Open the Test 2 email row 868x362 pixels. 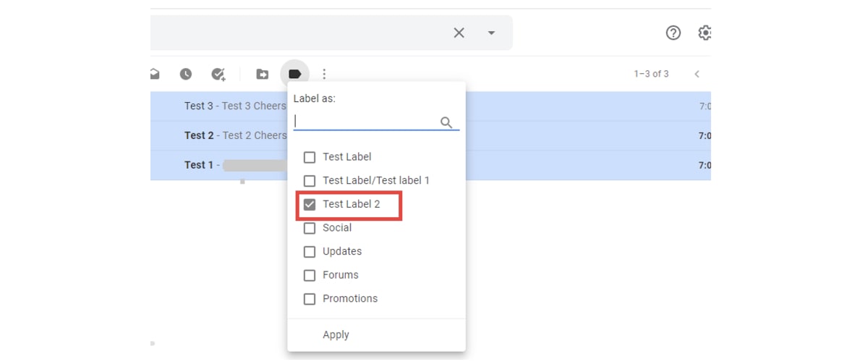pyautogui.click(x=430, y=135)
